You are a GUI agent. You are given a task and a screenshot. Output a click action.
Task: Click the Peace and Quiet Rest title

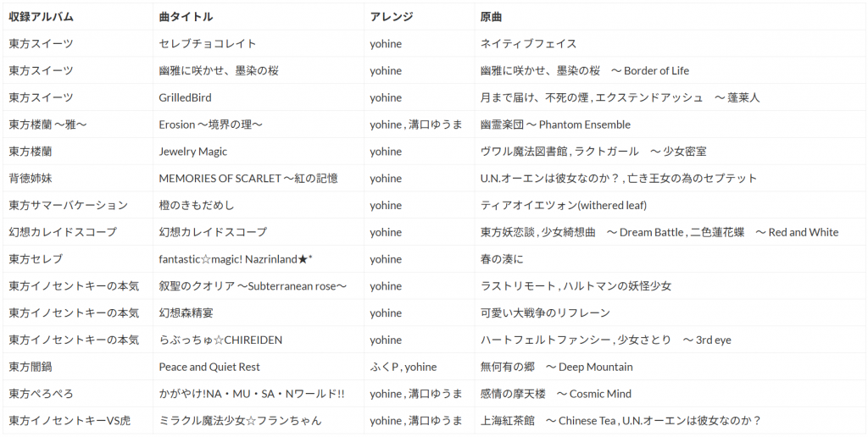click(209, 368)
